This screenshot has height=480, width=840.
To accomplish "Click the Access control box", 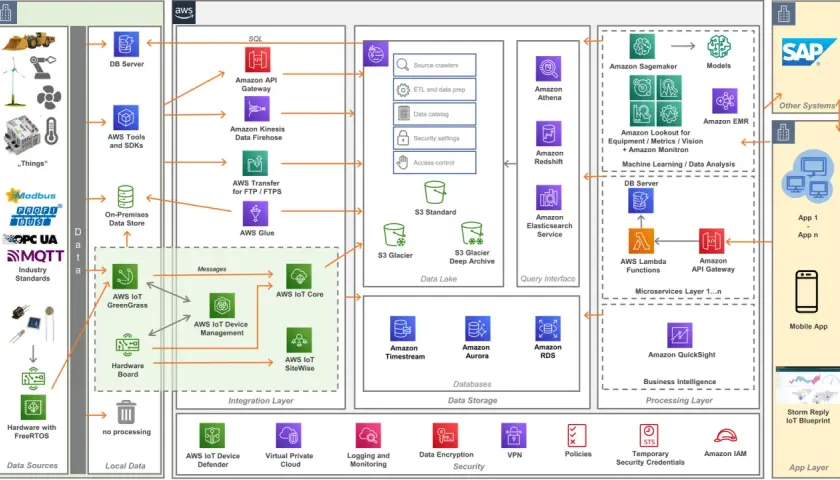I will tap(434, 162).
